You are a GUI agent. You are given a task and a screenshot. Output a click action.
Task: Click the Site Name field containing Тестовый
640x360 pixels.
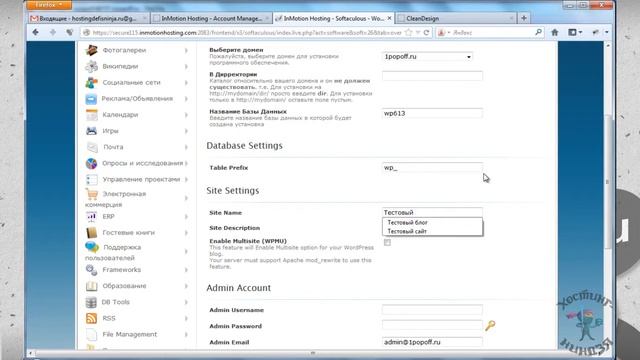coord(432,212)
